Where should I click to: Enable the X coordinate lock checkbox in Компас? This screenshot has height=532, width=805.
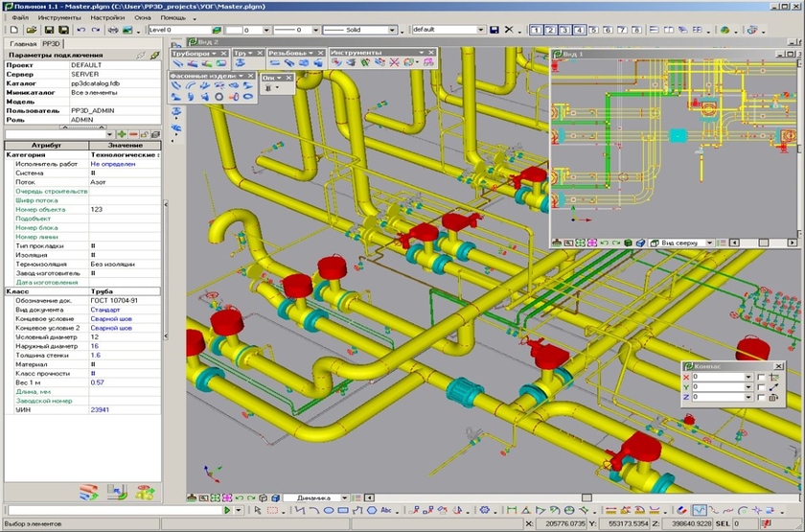pos(761,378)
